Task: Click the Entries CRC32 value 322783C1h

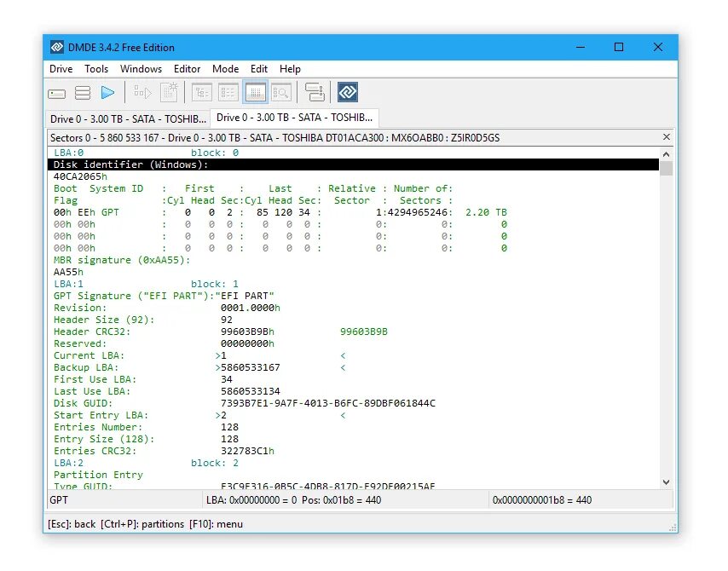Action: pos(247,451)
